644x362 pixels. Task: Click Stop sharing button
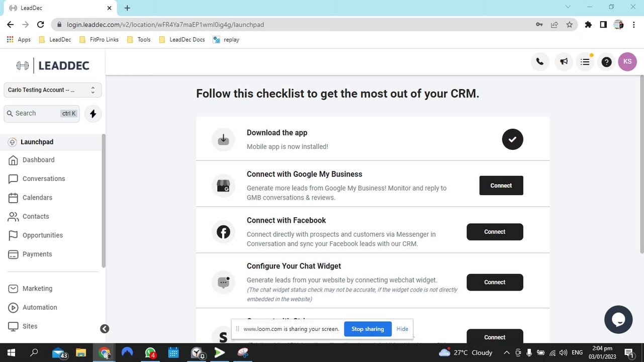[x=367, y=329]
